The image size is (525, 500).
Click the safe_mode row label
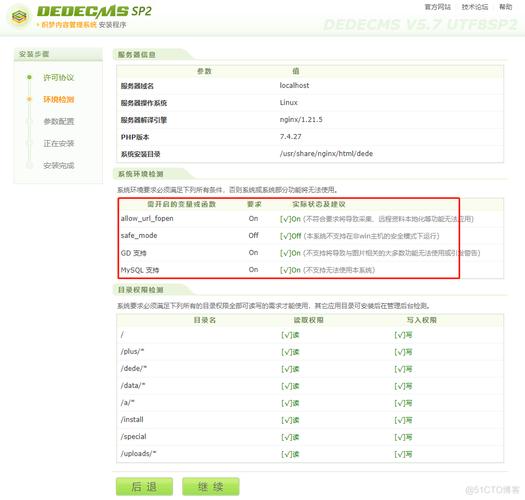(139, 235)
